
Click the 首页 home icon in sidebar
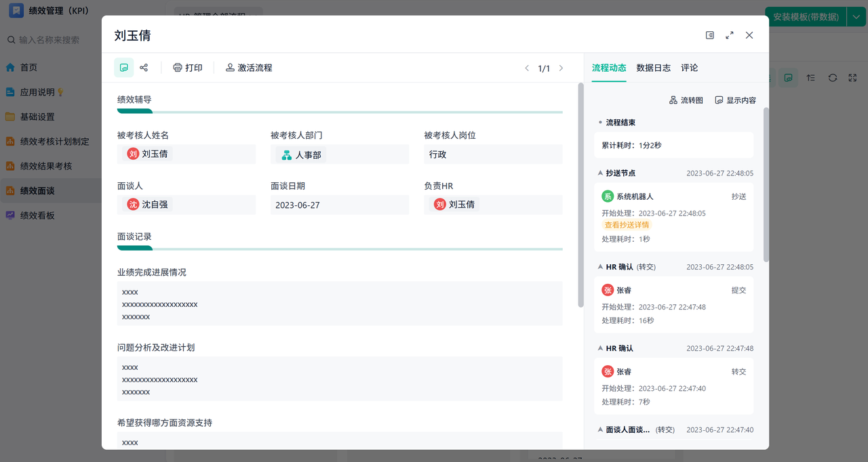tap(10, 68)
